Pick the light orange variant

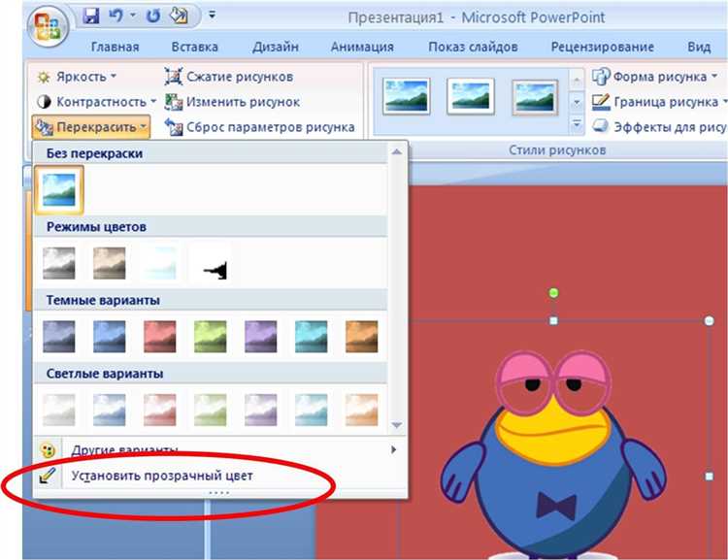pos(362,410)
